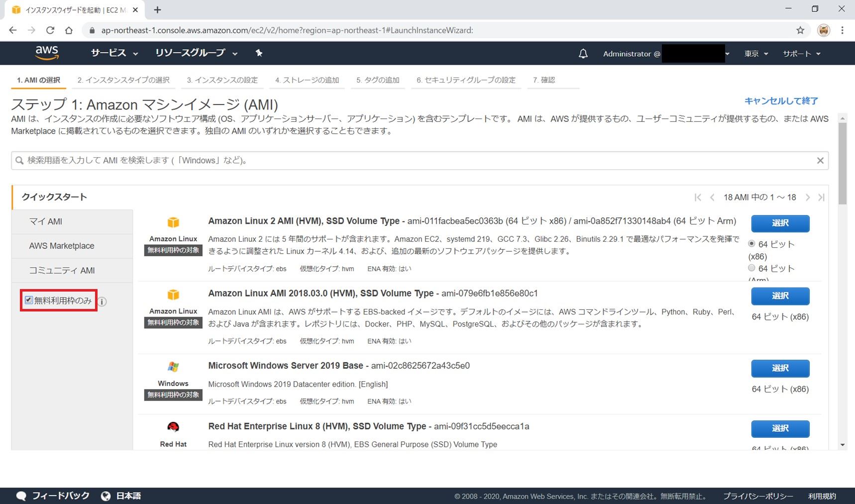
Task: Open the 東京 region dropdown
Action: pos(756,54)
